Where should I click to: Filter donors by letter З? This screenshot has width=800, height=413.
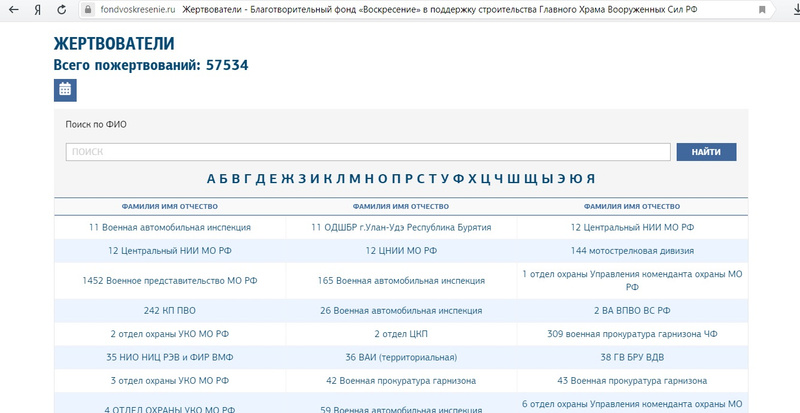coord(302,179)
